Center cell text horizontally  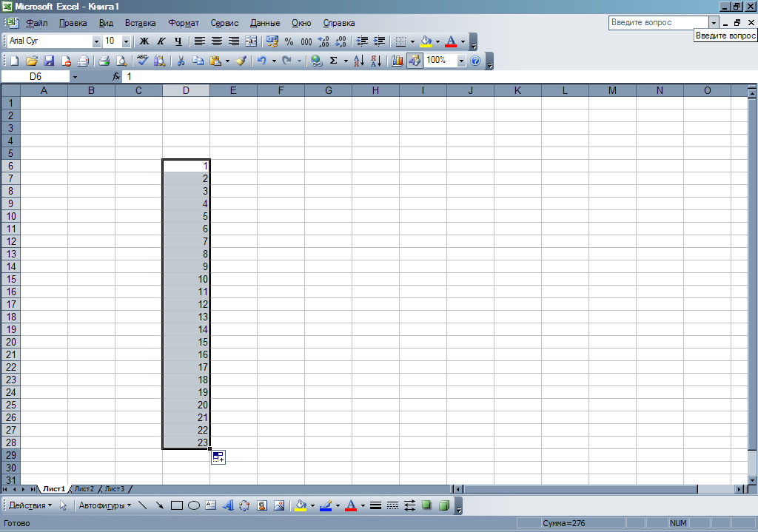coord(217,41)
